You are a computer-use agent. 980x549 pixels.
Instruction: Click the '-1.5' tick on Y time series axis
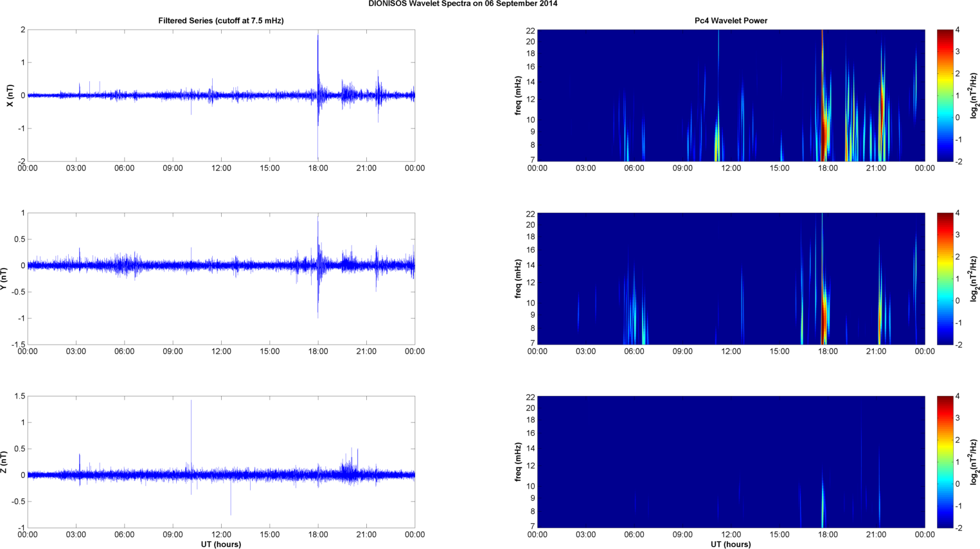pyautogui.click(x=19, y=345)
